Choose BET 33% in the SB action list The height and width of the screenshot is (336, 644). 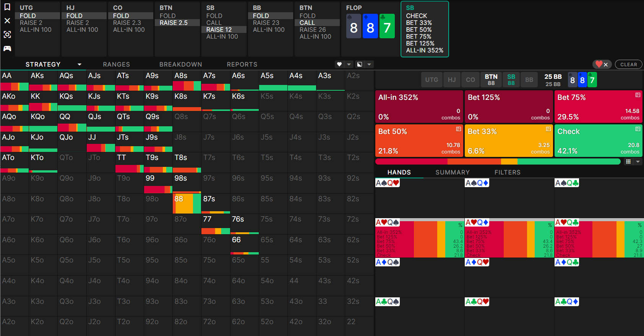(419, 23)
